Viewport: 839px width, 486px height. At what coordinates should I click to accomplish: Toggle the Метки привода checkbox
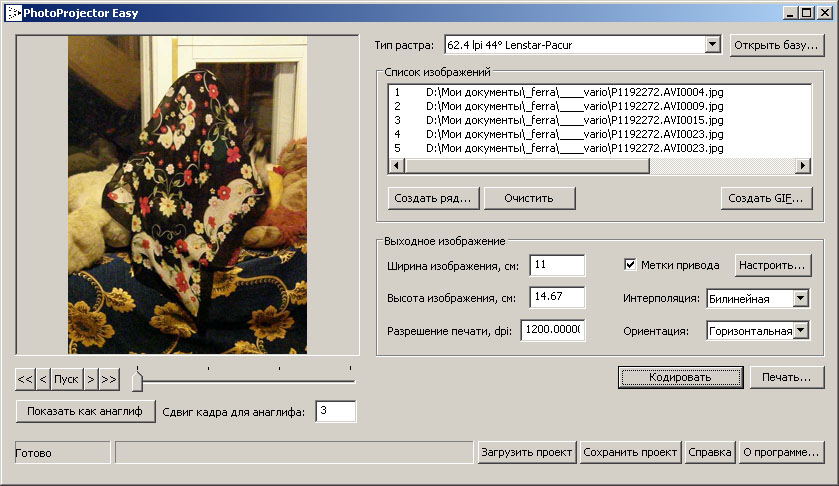[x=630, y=265]
